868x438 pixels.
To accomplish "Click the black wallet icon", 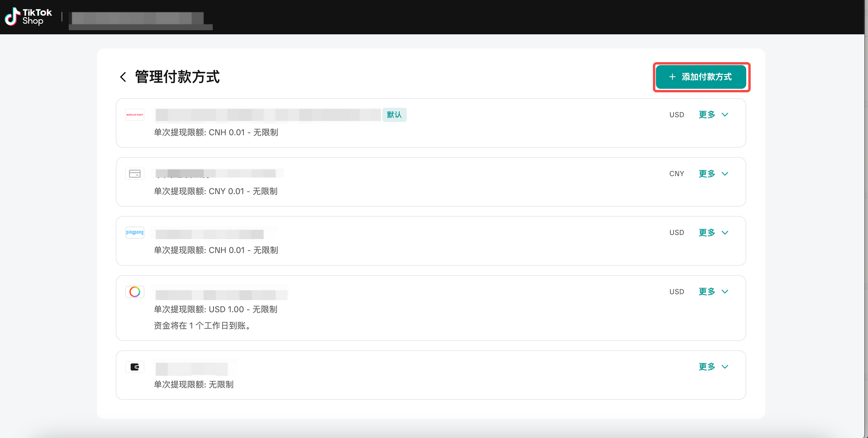I will pos(134,367).
